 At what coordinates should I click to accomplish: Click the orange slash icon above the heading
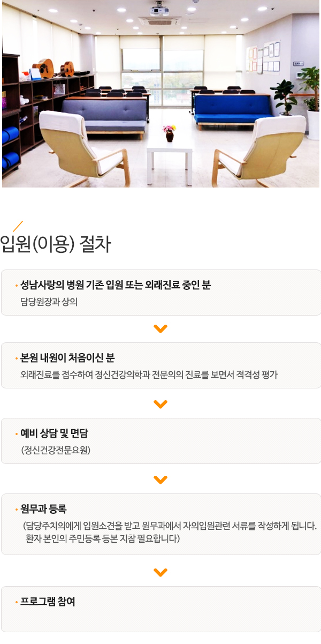[18, 226]
